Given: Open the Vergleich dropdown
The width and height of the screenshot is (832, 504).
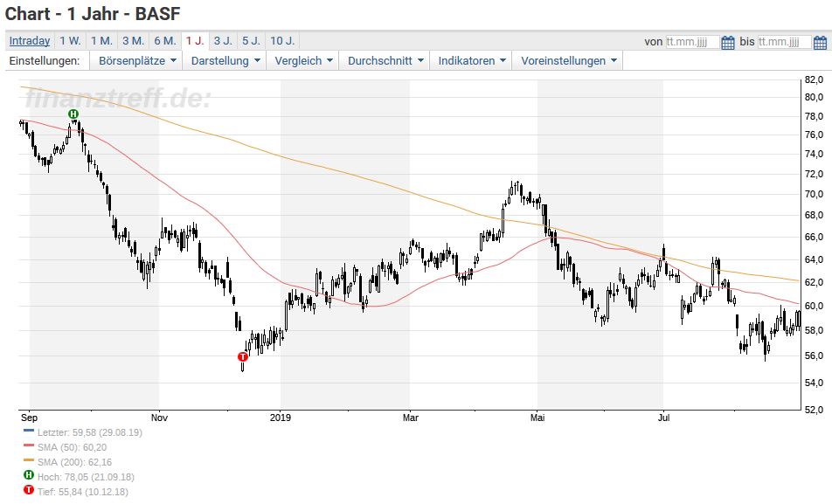Looking at the screenshot, I should point(303,60).
